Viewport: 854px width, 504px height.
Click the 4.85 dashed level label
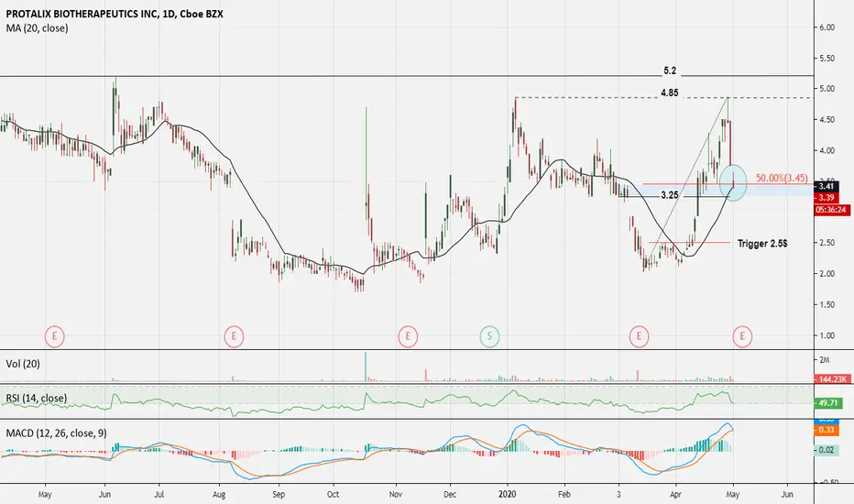670,93
